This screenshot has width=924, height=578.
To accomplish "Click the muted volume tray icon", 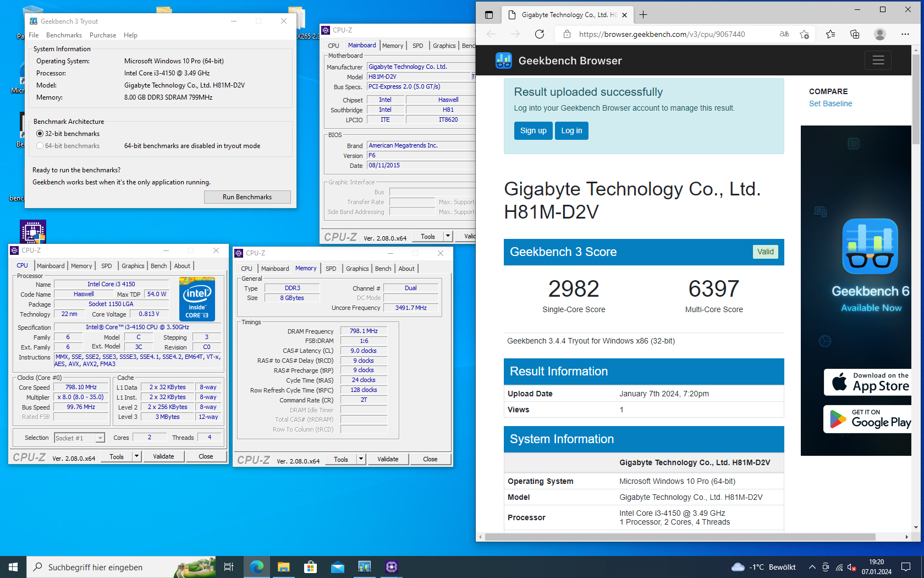I will tap(852, 567).
